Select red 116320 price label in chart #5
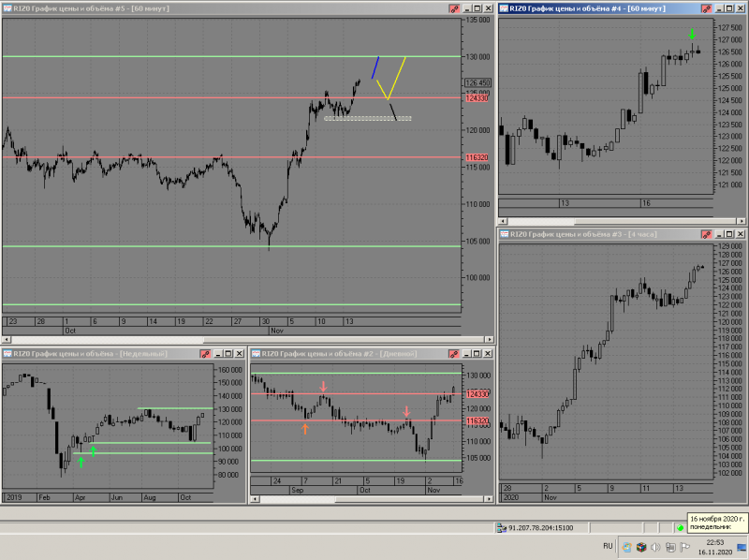This screenshot has width=749, height=560. [x=477, y=157]
